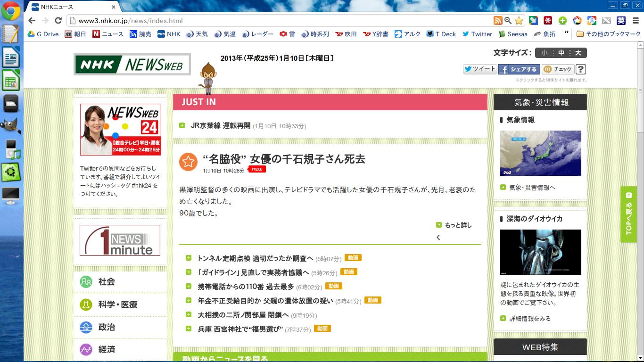Open the help question mark icon
Viewport: 644px width, 362px height.
(581, 69)
